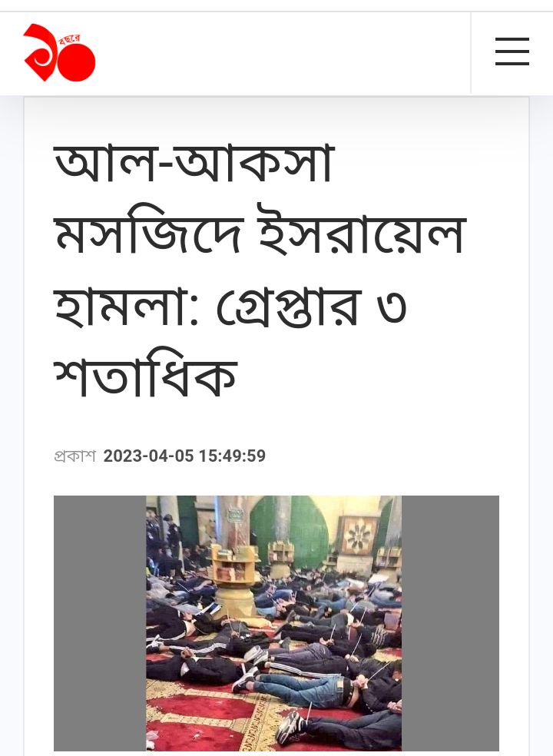553x756 pixels.
Task: Click the headline word 'হামলা:'
Action: 126,307
